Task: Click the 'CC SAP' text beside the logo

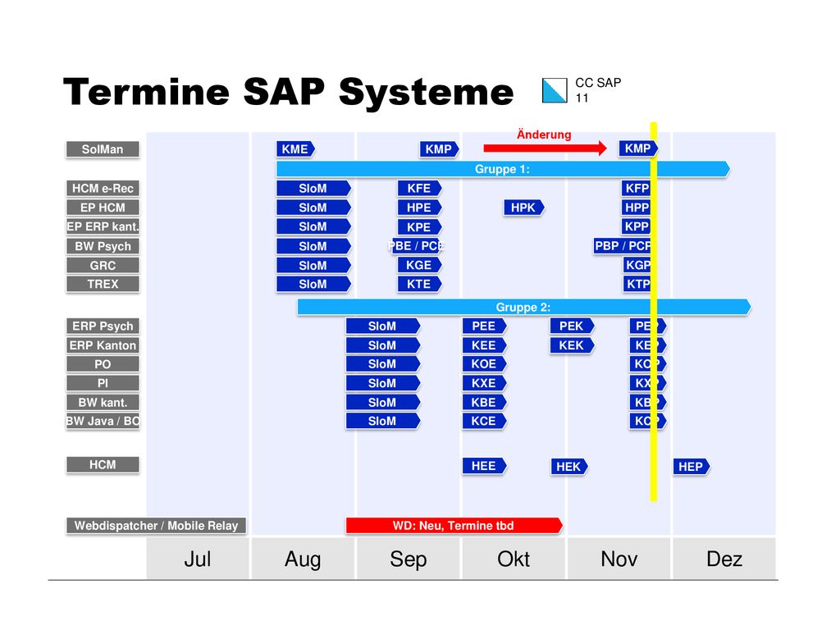Action: [598, 83]
